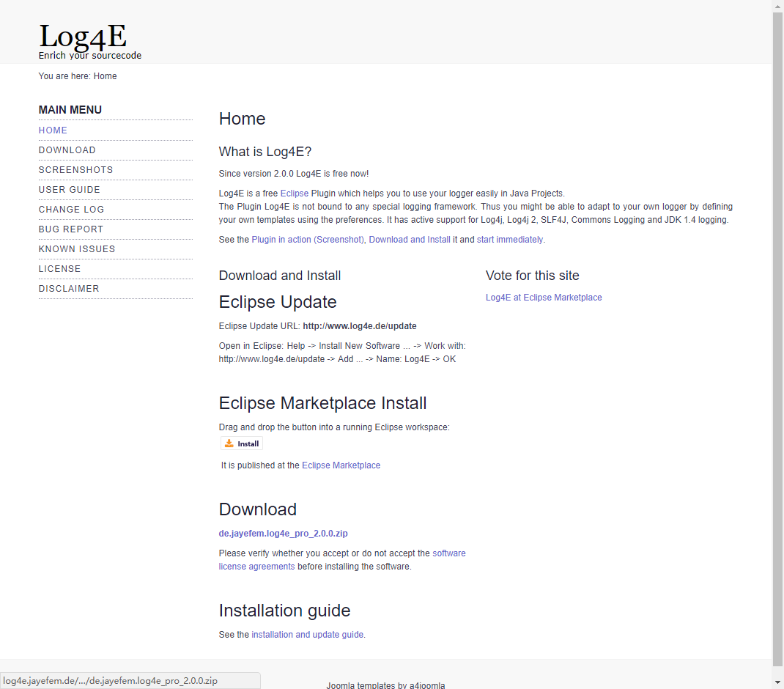Click the Home page heading
784x689 pixels.
pos(242,119)
